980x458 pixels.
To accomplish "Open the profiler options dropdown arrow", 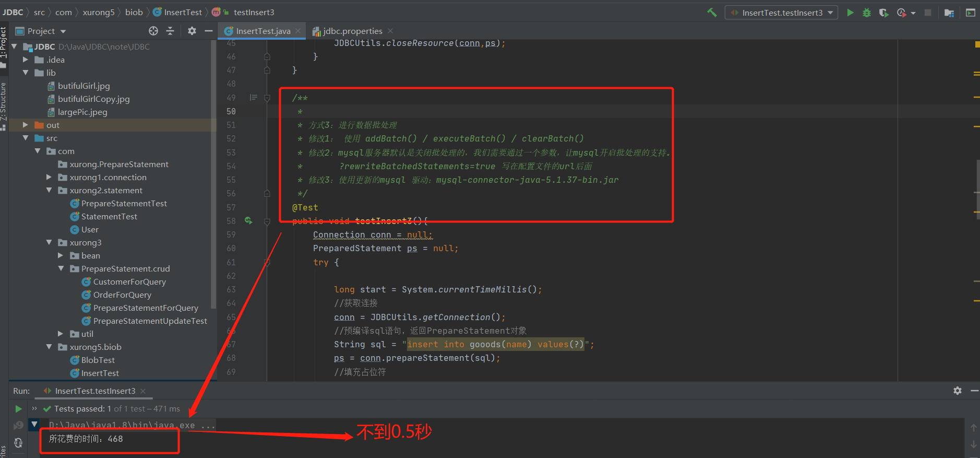I will (x=913, y=13).
